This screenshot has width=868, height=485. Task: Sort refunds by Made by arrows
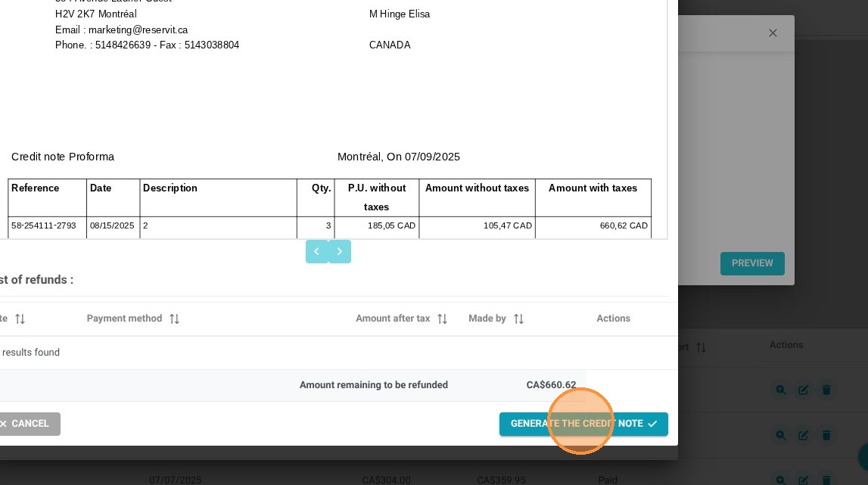pos(518,319)
